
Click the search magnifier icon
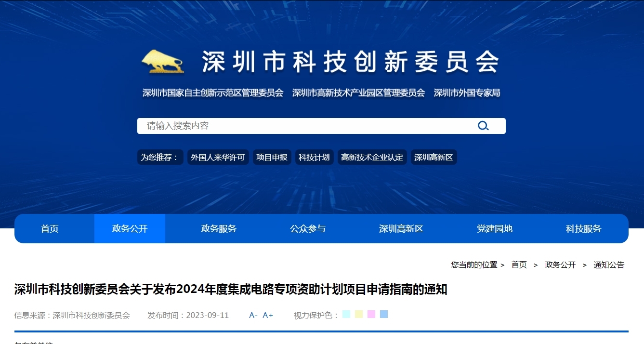[483, 126]
